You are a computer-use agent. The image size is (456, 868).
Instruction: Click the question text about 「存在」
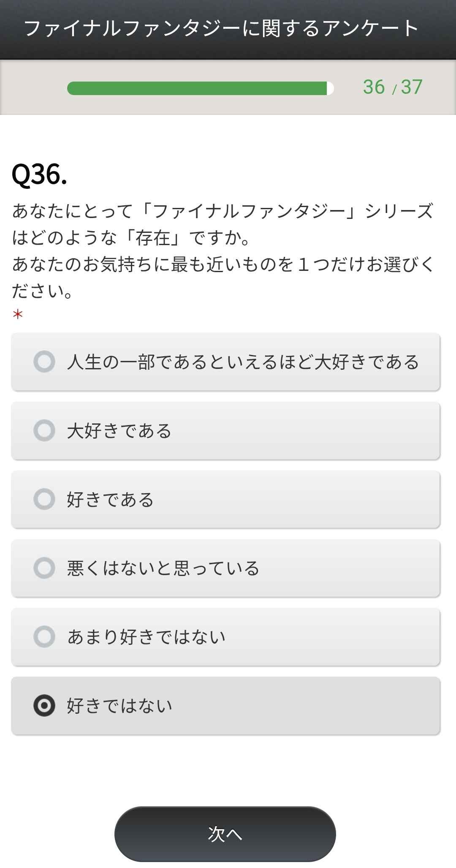(x=223, y=251)
